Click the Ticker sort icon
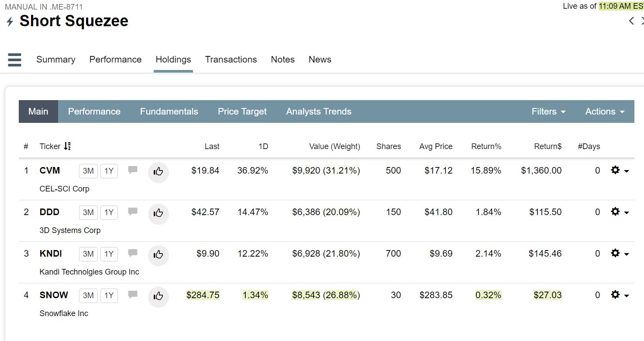This screenshot has height=341, width=644. 67,146
